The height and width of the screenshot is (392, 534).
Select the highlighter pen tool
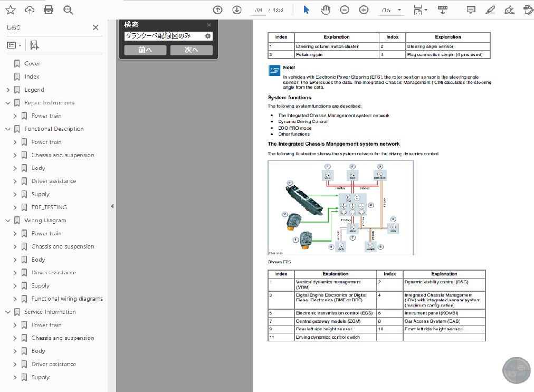pos(490,10)
